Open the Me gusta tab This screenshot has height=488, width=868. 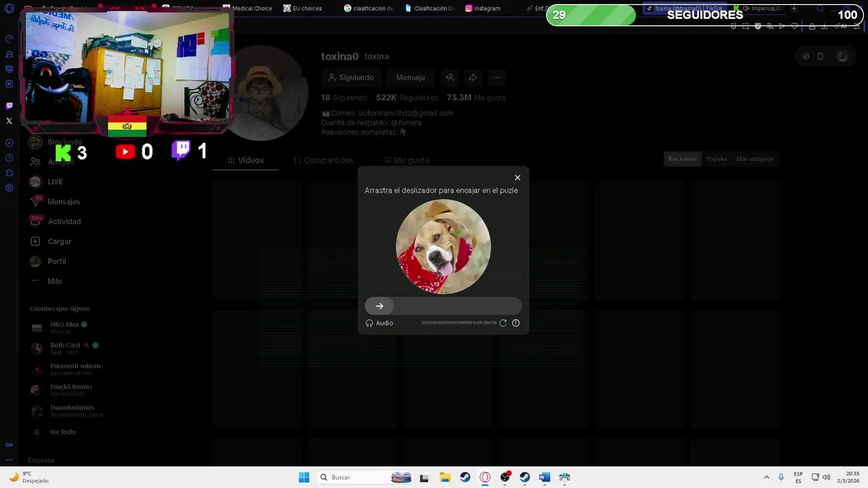click(x=406, y=161)
